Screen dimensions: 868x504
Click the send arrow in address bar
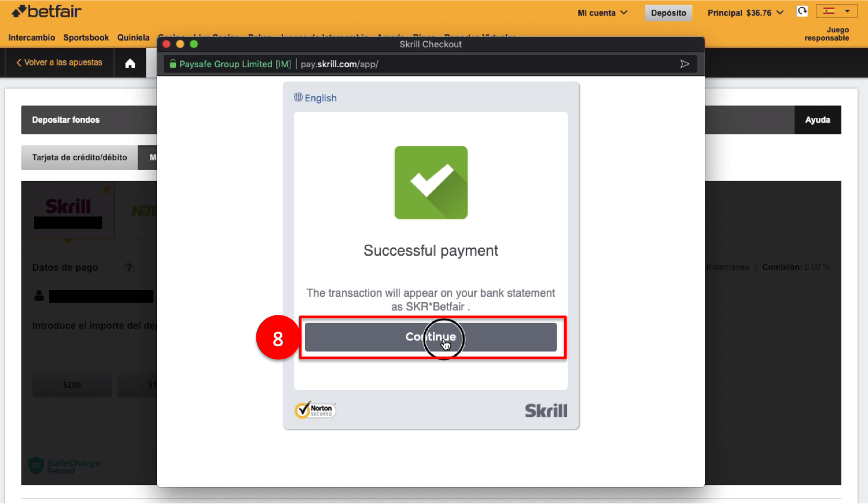click(685, 64)
